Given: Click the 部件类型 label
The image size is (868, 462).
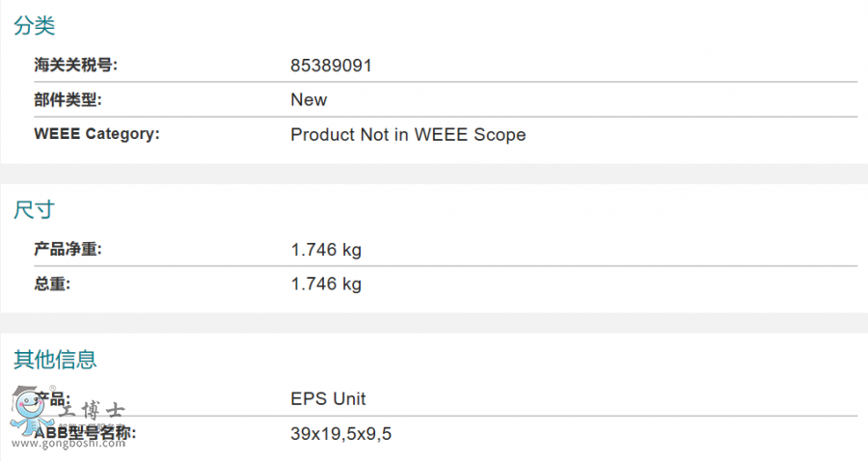Looking at the screenshot, I should [68, 99].
